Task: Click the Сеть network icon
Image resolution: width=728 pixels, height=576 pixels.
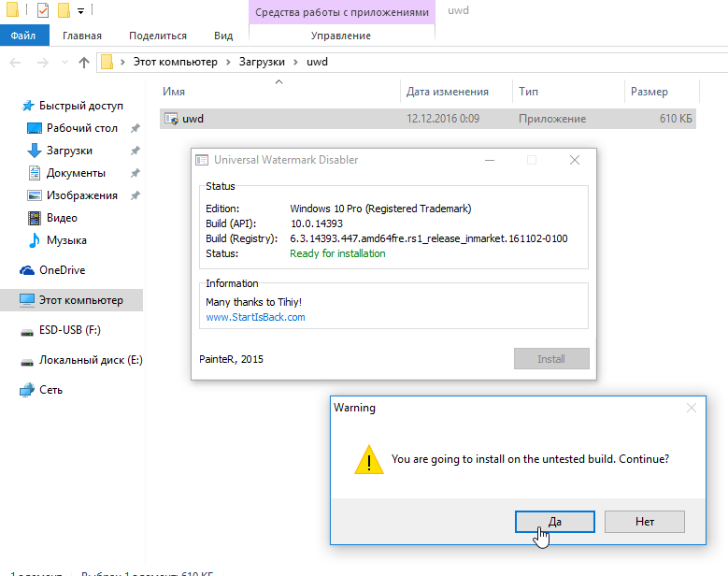Action: [x=27, y=390]
